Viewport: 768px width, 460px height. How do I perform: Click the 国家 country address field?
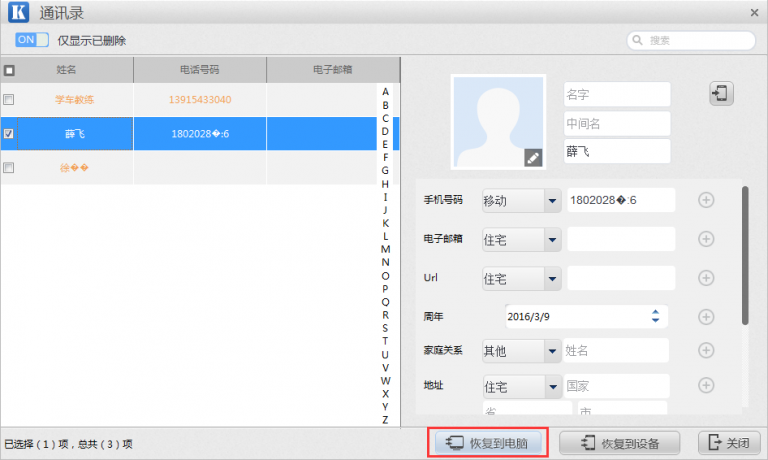click(617, 386)
